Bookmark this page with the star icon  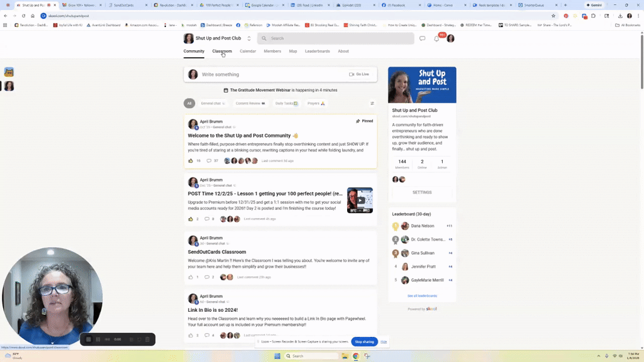pyautogui.click(x=553, y=16)
